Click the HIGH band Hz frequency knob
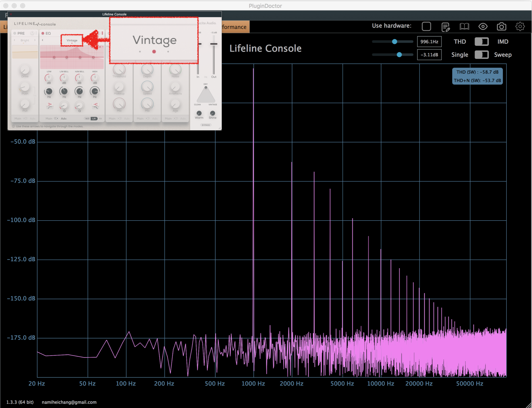The height and width of the screenshot is (408, 532). [x=94, y=91]
